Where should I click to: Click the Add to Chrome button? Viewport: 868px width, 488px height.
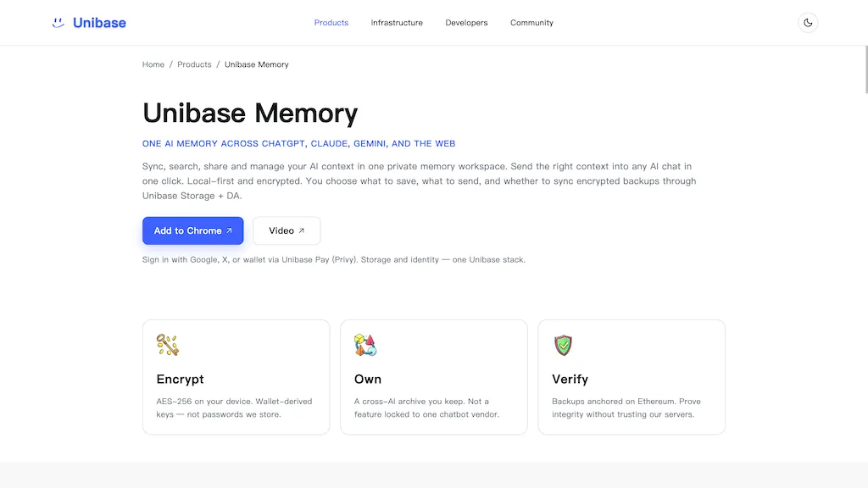point(192,230)
